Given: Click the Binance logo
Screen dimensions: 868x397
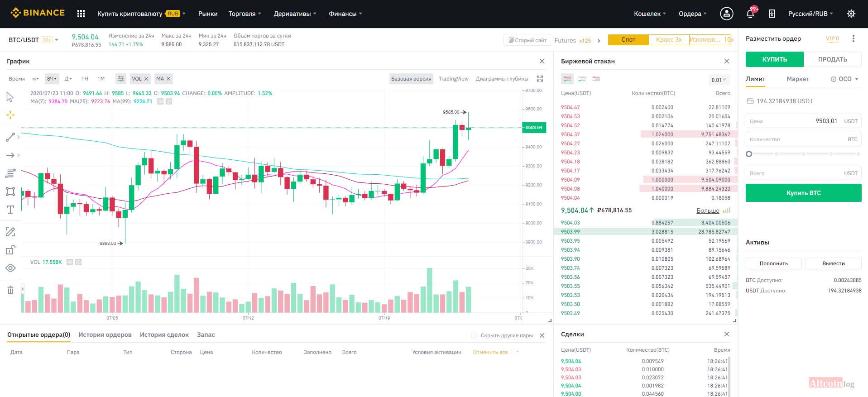Looking at the screenshot, I should pyautogui.click(x=38, y=13).
